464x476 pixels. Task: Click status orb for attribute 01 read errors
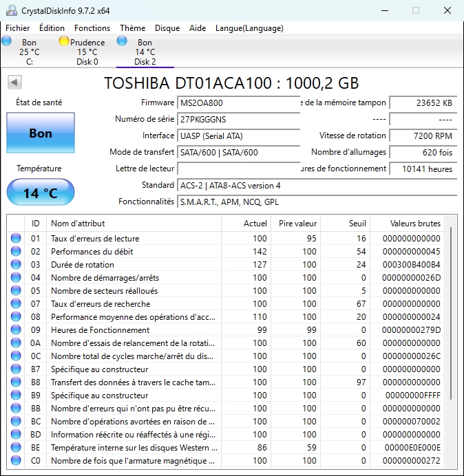coord(16,239)
